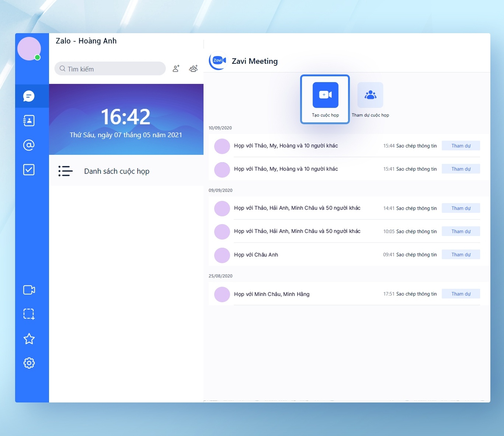Open the contacts list sidebar icon

click(29, 121)
